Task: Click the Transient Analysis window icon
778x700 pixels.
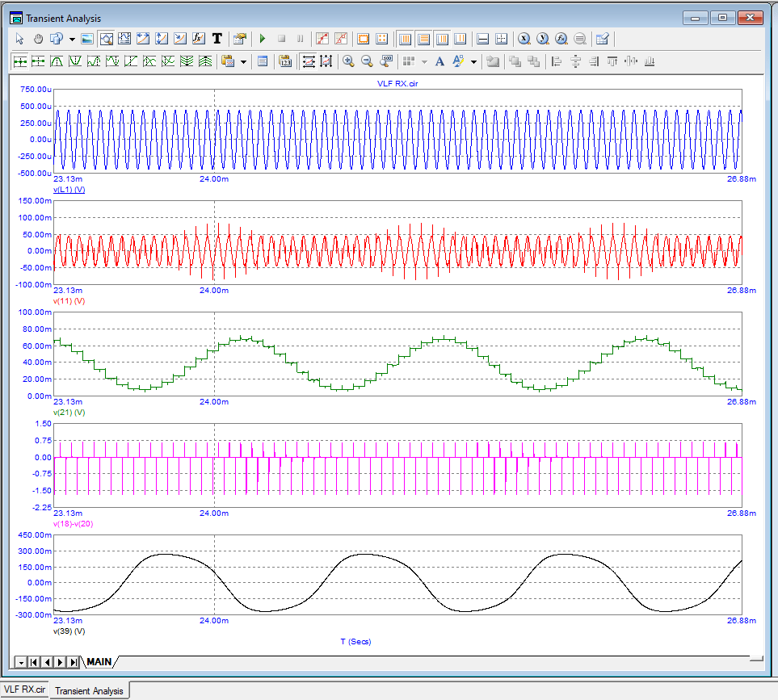Action: (16, 19)
